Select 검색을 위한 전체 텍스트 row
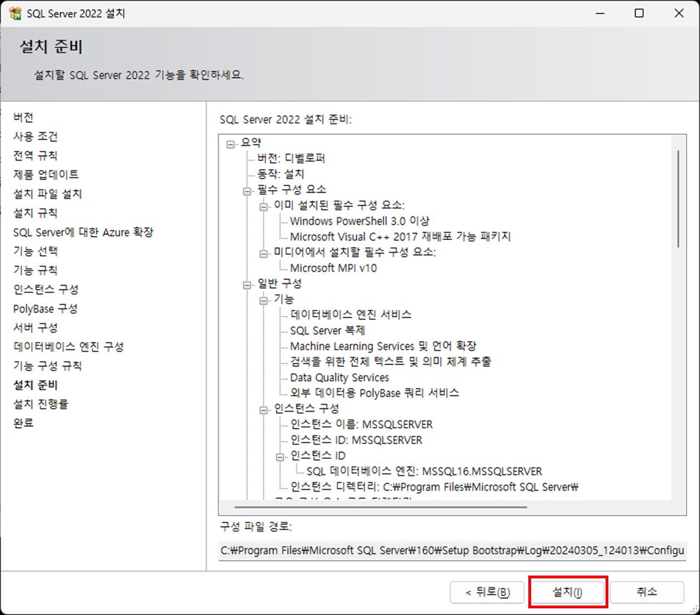Viewport: 700px width, 615px height. (391, 362)
